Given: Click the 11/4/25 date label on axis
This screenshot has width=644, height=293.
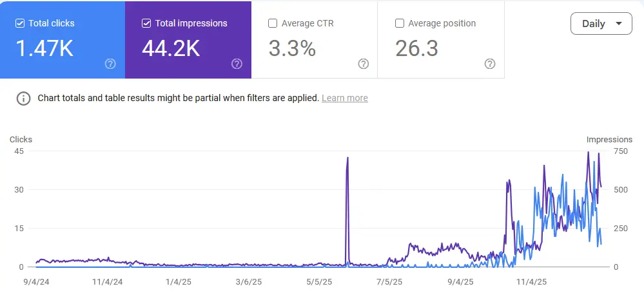Looking at the screenshot, I should click(x=531, y=282).
